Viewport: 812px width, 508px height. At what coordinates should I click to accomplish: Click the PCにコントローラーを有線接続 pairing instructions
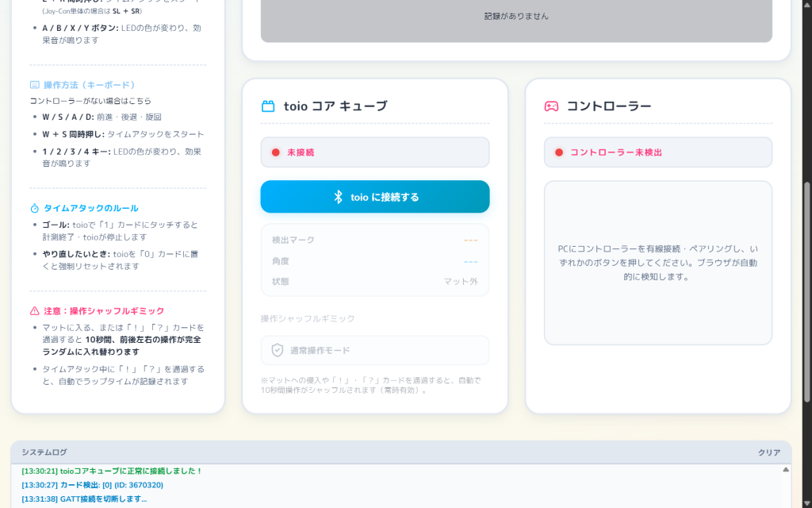(657, 263)
